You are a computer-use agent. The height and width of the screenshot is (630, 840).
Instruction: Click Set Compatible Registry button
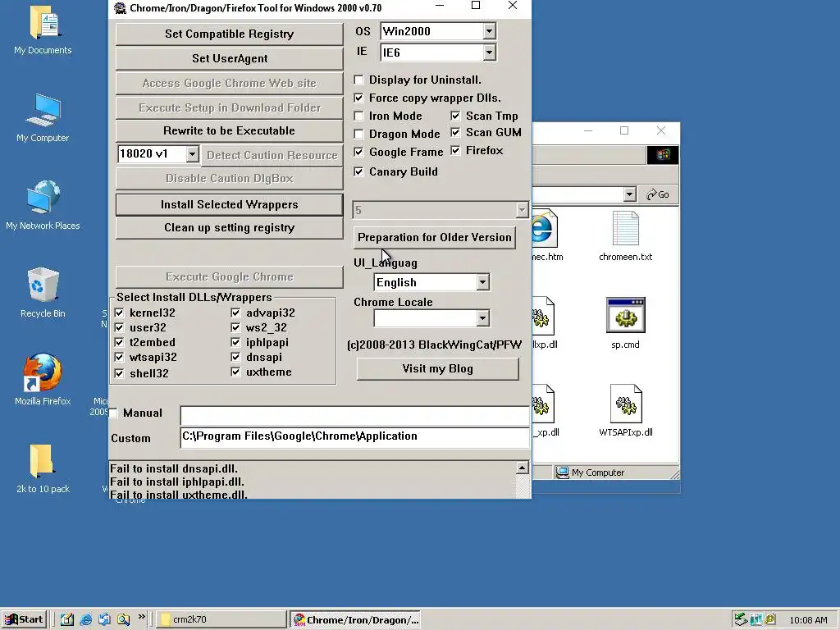(x=230, y=34)
